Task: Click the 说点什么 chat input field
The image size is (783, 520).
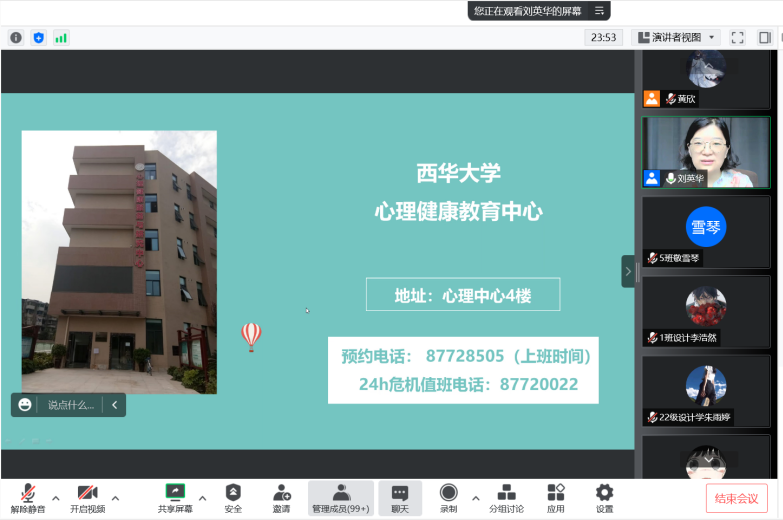Action: [x=71, y=405]
